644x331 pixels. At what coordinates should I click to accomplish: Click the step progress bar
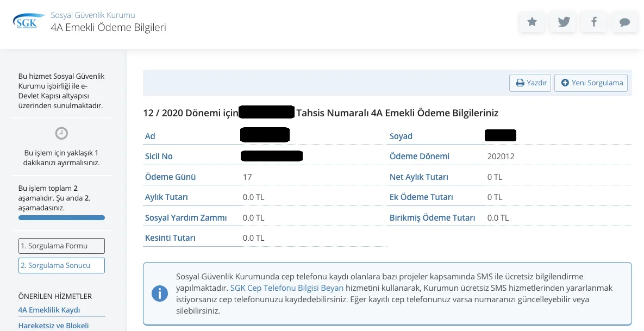pyautogui.click(x=61, y=217)
